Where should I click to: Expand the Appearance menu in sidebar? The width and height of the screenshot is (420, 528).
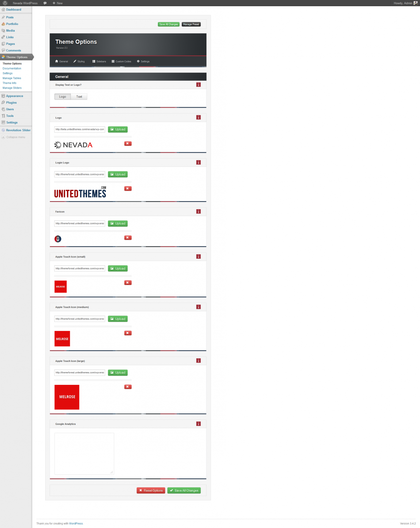click(14, 96)
